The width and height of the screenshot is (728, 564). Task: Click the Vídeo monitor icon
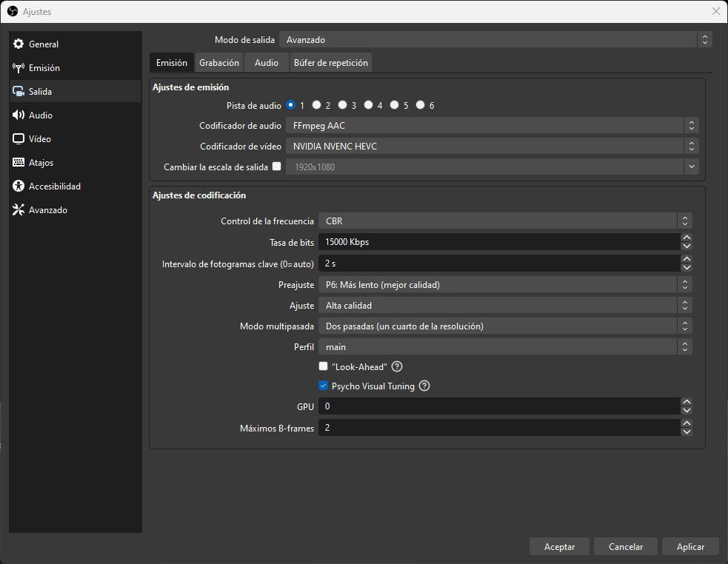(x=19, y=139)
